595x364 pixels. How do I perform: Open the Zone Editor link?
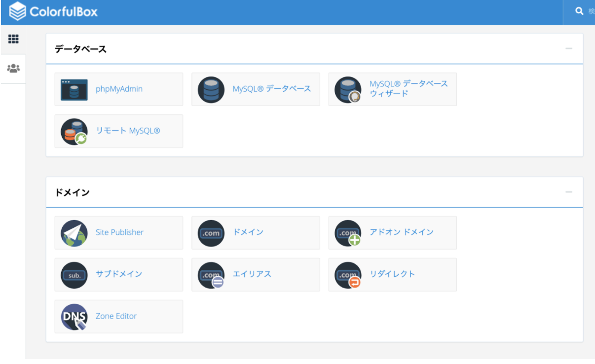pos(116,316)
